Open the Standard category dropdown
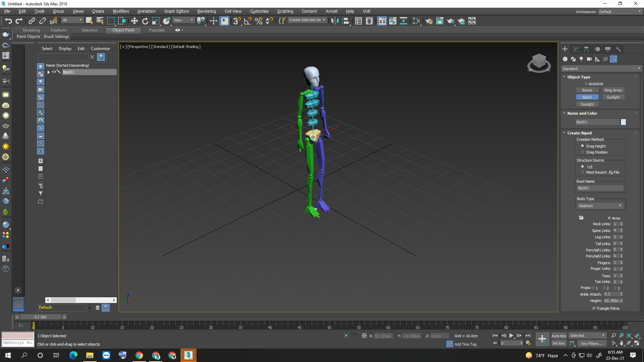This screenshot has height=362, width=644. coord(601,68)
